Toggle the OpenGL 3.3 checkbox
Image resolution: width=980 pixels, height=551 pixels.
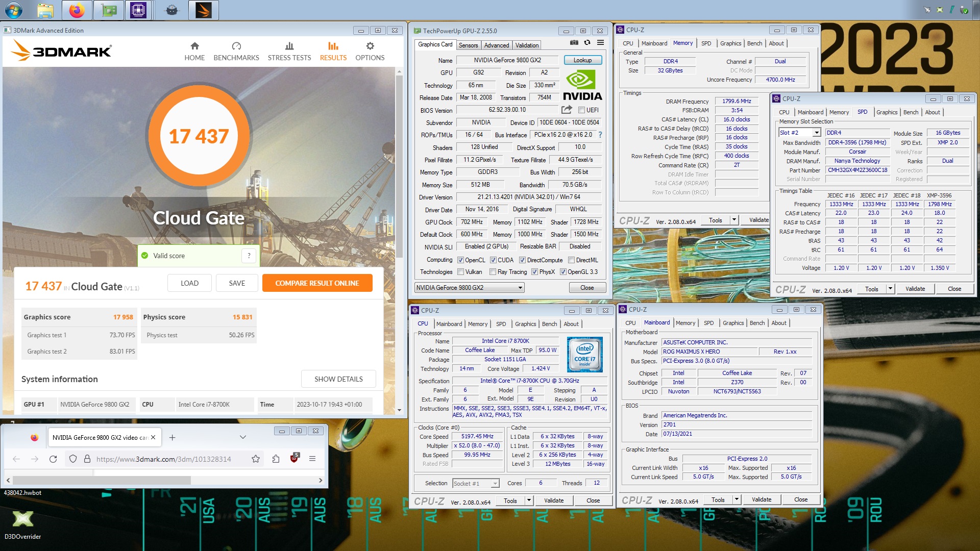click(x=563, y=272)
